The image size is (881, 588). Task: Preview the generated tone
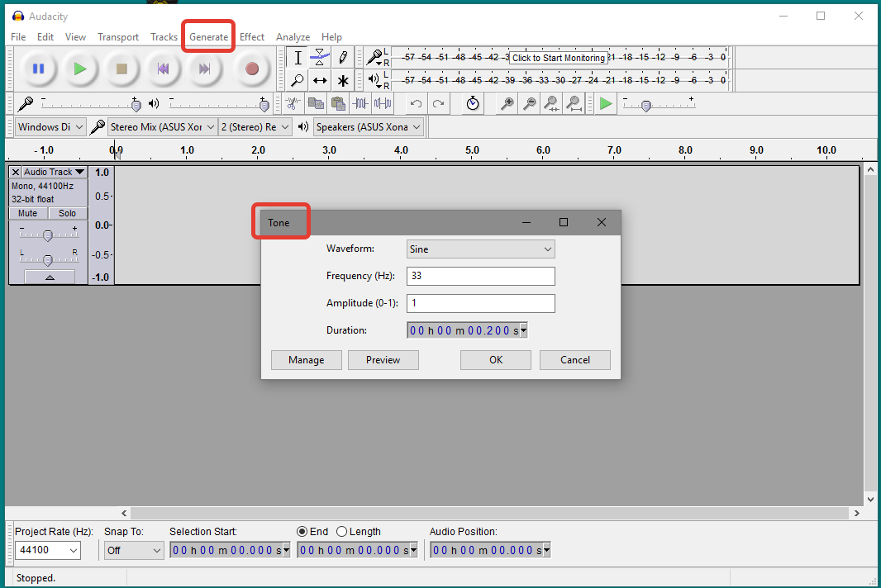383,359
